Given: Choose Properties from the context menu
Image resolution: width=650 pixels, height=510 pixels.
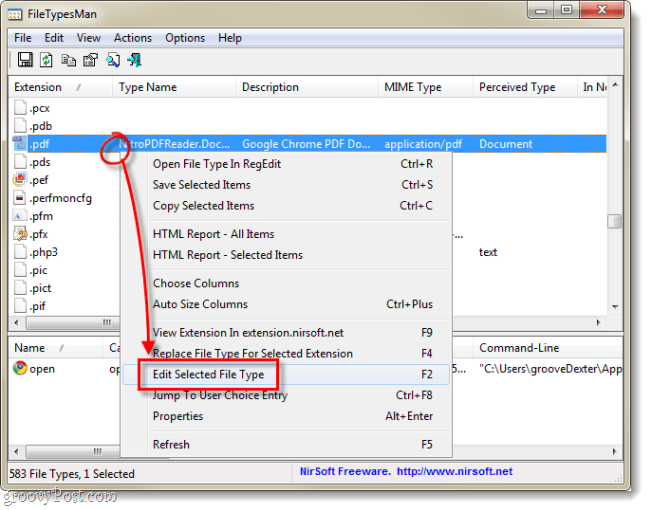Looking at the screenshot, I should click(286, 416).
